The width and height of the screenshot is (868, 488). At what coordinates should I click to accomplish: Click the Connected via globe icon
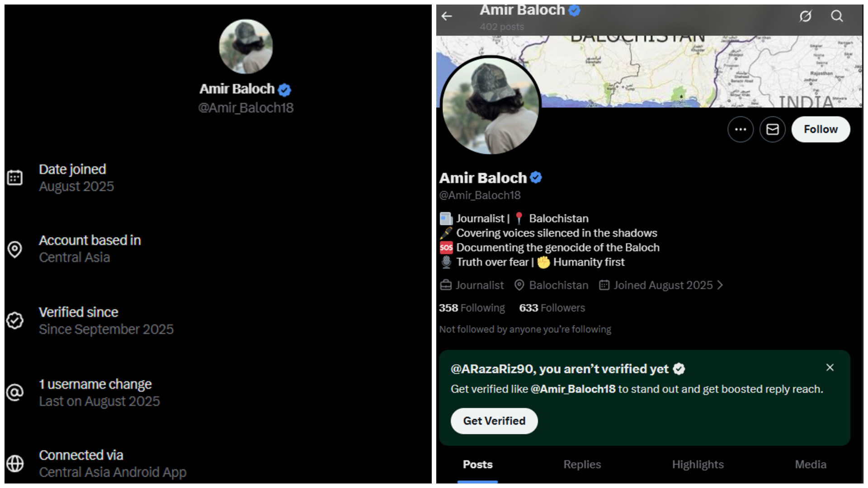(x=15, y=464)
